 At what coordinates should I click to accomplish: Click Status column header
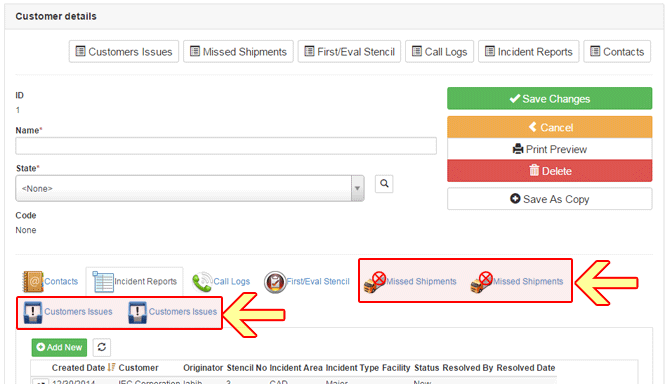pos(426,368)
